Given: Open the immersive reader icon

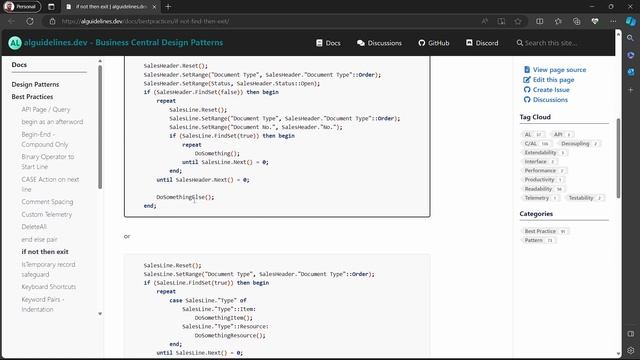Looking at the screenshot, I should pos(501,21).
